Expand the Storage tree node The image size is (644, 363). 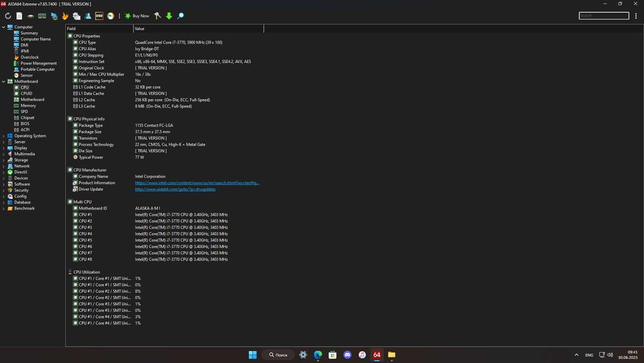tap(4, 160)
